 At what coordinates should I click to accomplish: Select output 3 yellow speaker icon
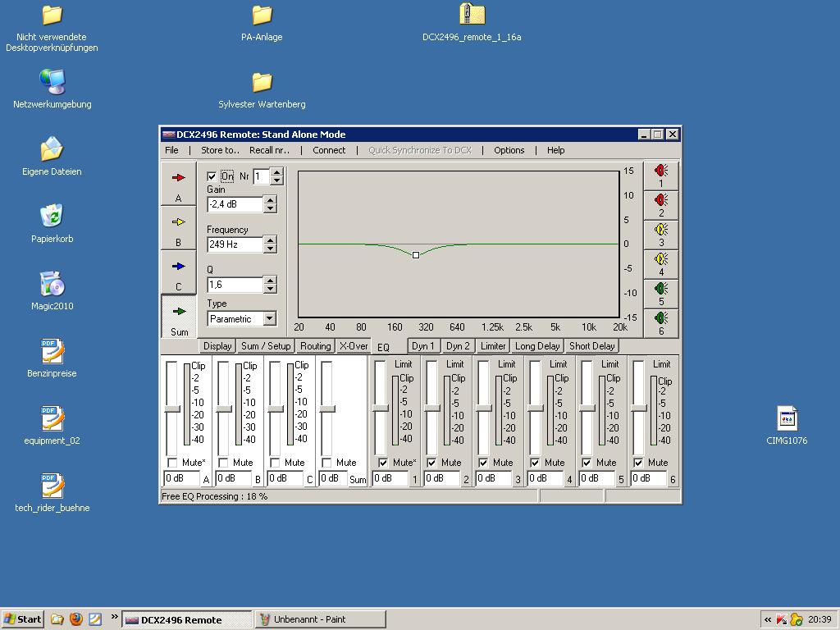point(661,235)
